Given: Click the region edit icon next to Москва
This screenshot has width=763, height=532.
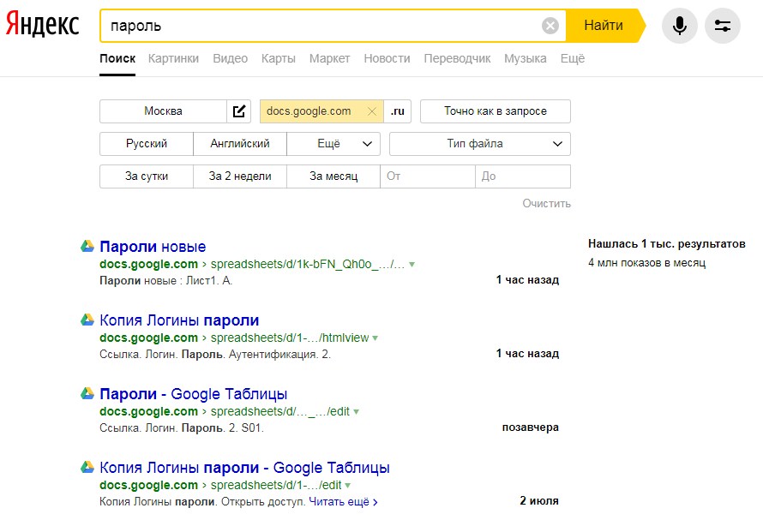Looking at the screenshot, I should point(239,111).
